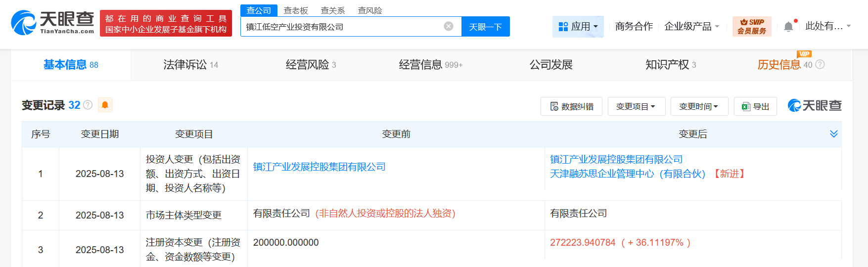
Task: Click 注册资本变更 cell in row 3
Action: click(x=193, y=250)
